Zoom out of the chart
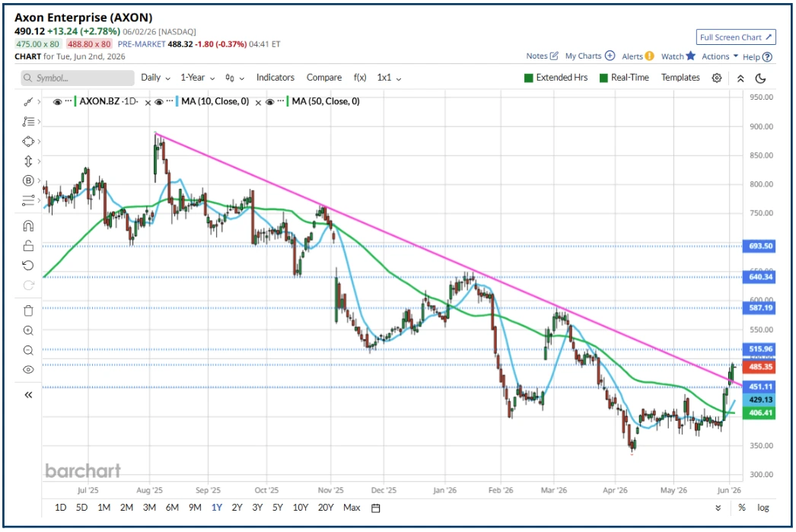The width and height of the screenshot is (796, 532). coord(28,350)
